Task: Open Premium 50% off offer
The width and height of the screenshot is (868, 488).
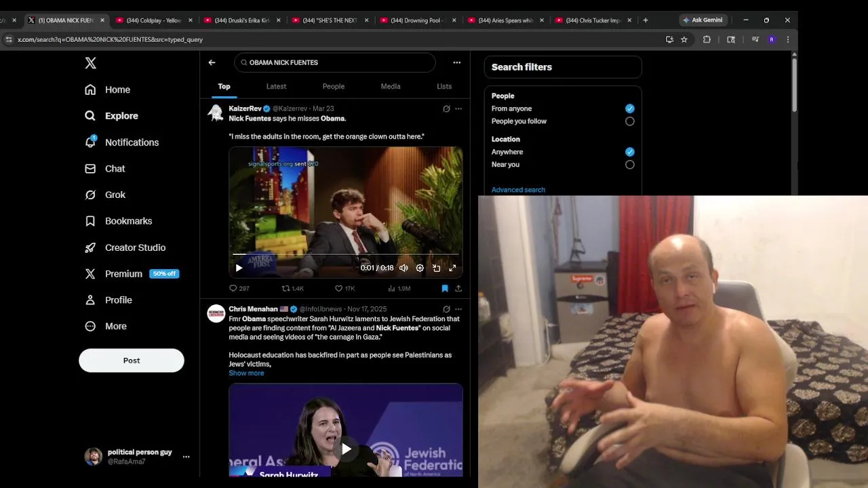Action: coord(132,274)
